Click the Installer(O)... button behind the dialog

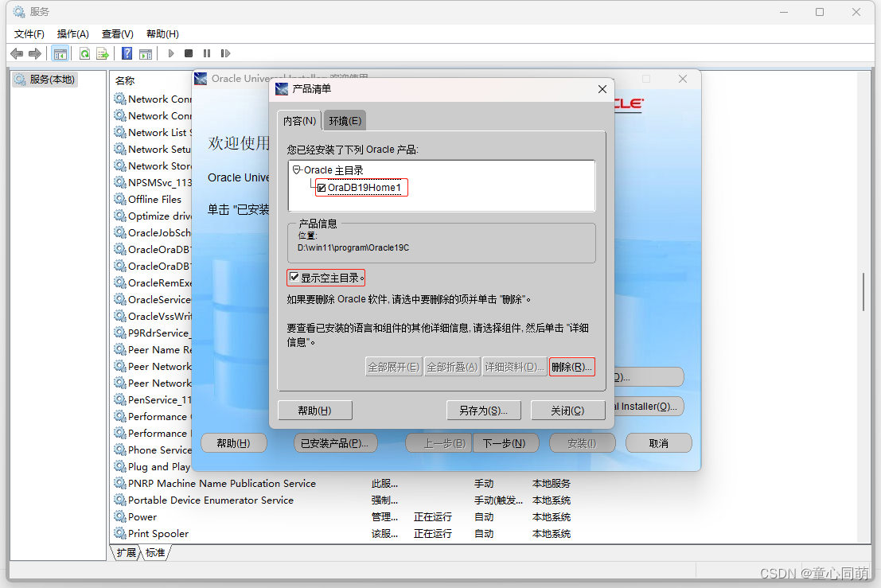tap(649, 406)
